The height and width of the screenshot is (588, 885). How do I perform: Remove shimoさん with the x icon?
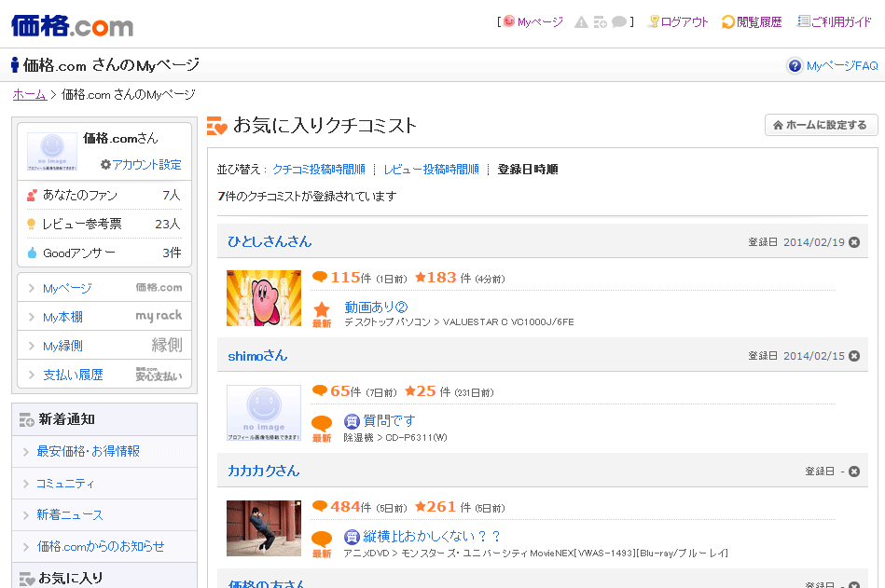854,356
